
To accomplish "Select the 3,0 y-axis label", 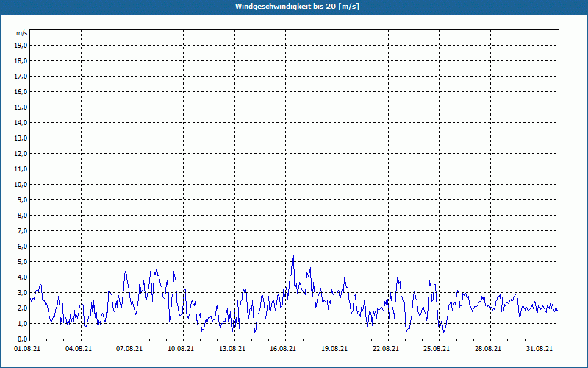I will tap(22, 292).
